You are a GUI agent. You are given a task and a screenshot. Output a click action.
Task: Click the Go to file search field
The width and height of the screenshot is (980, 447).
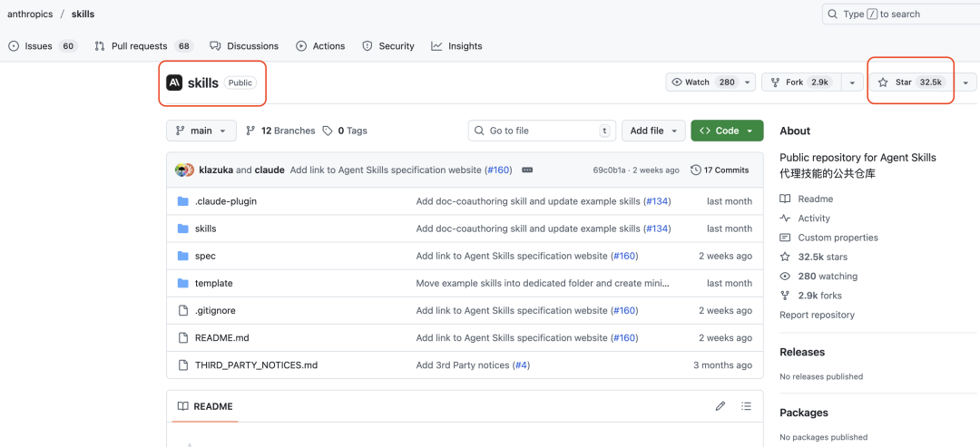click(x=542, y=131)
